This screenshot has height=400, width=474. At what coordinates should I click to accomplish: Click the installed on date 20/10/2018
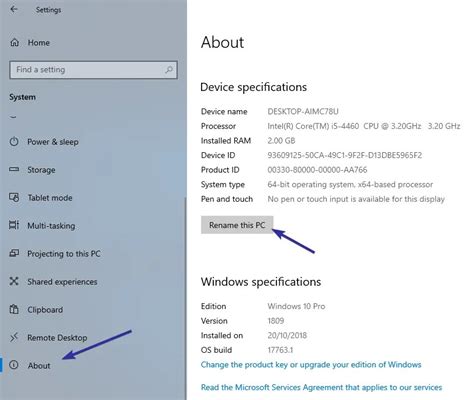click(x=287, y=335)
